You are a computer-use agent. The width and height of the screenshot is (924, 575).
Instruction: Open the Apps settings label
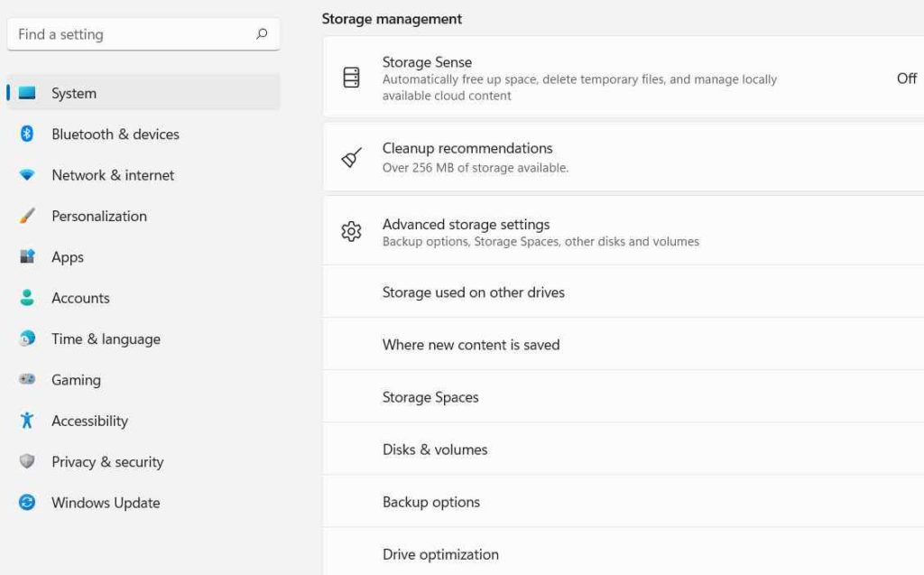[68, 258]
